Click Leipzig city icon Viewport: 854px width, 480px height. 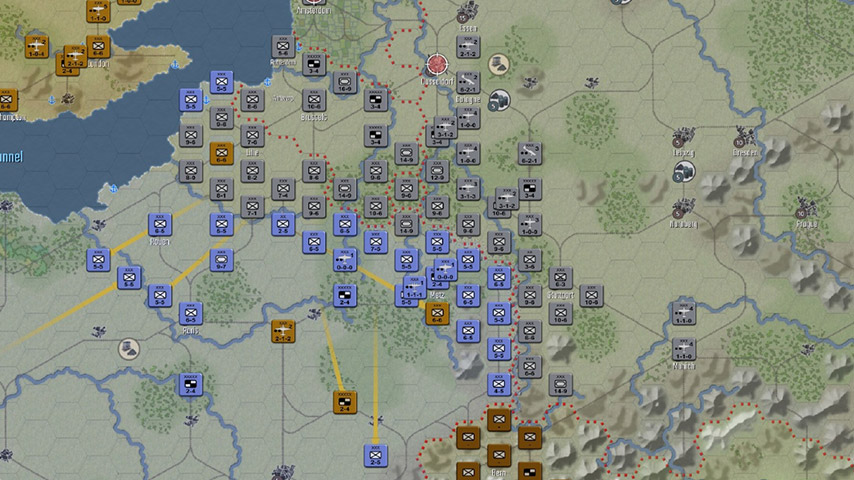[x=683, y=137]
